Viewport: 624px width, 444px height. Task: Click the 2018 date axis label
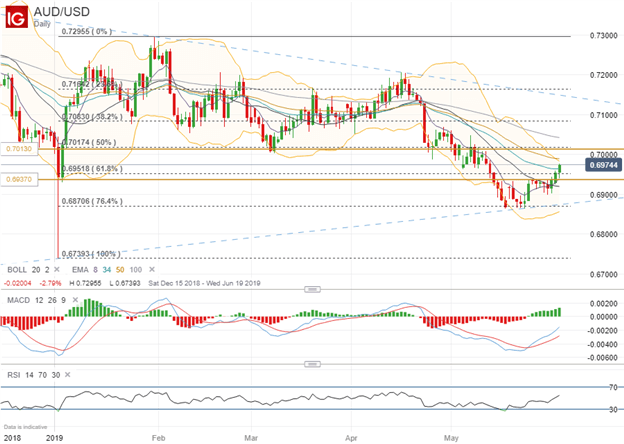pos(10,438)
